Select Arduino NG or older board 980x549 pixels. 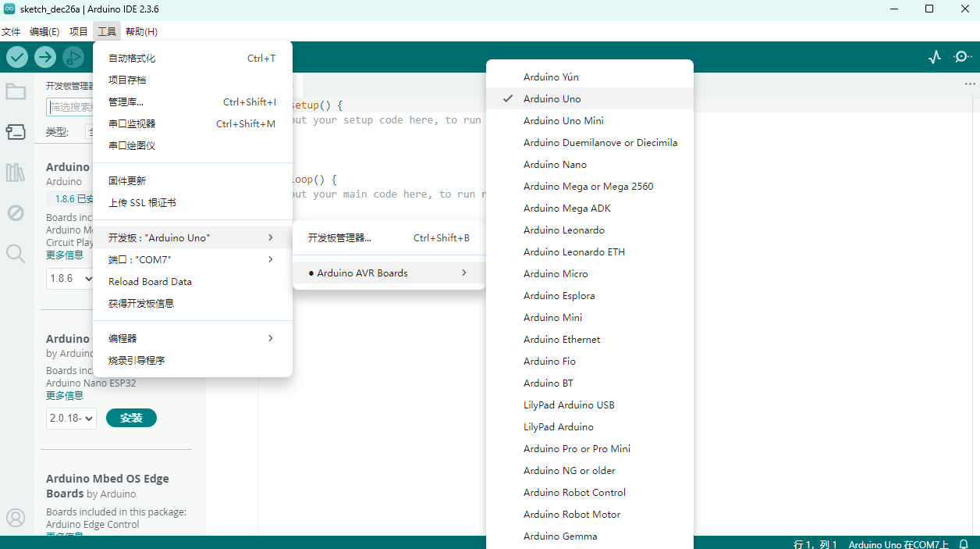[590, 470]
